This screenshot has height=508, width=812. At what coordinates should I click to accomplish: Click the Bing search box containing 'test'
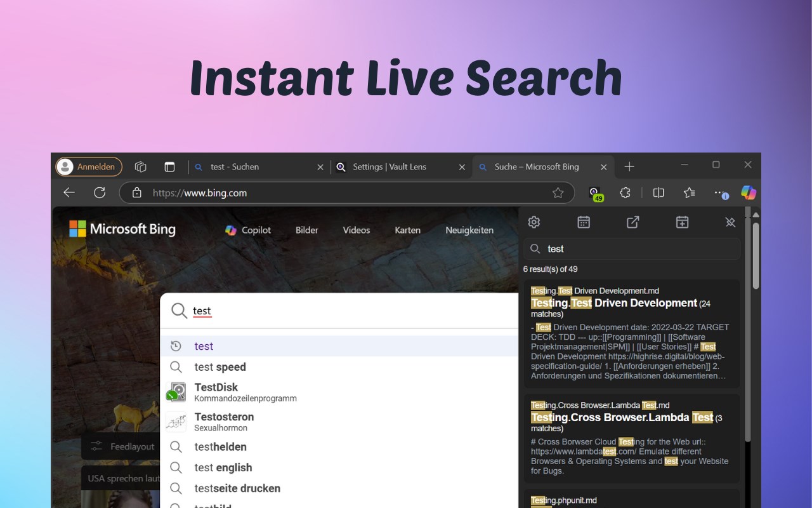point(339,311)
